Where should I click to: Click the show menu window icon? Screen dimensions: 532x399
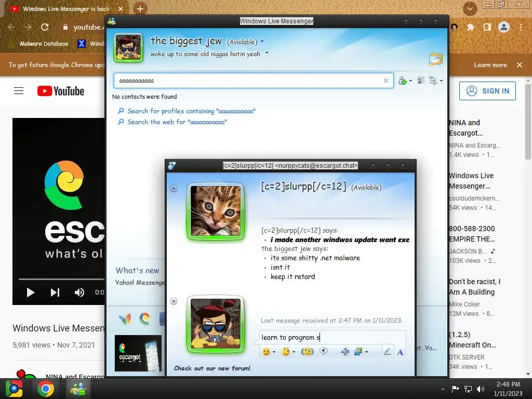coord(433,81)
